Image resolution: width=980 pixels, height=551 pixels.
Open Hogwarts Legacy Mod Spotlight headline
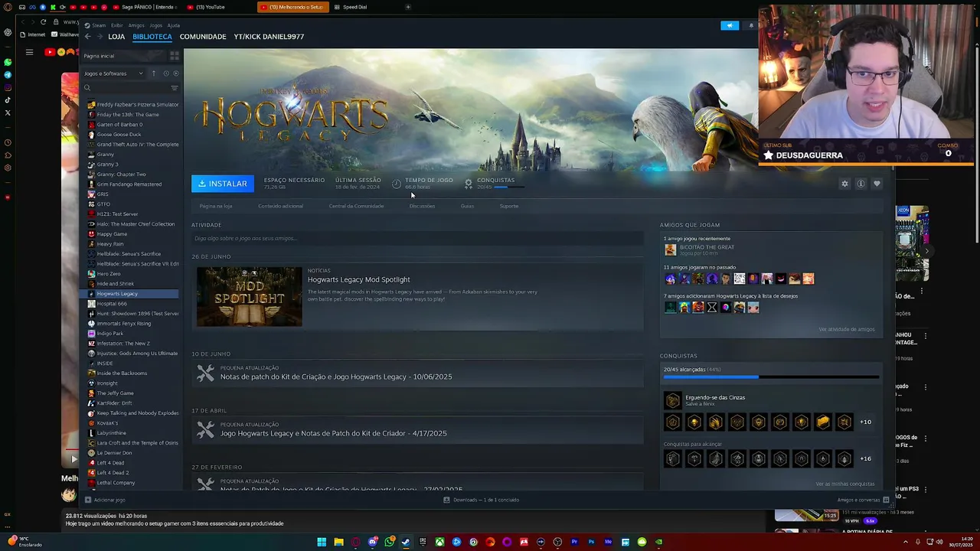[x=358, y=279]
